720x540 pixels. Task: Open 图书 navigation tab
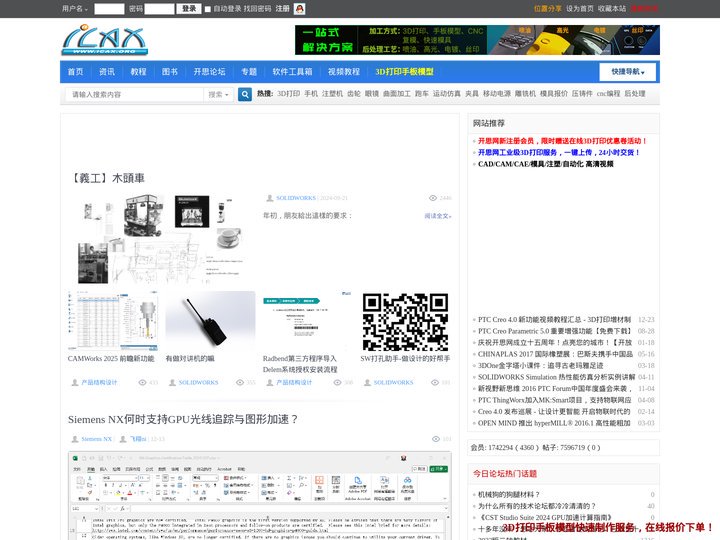pos(169,72)
